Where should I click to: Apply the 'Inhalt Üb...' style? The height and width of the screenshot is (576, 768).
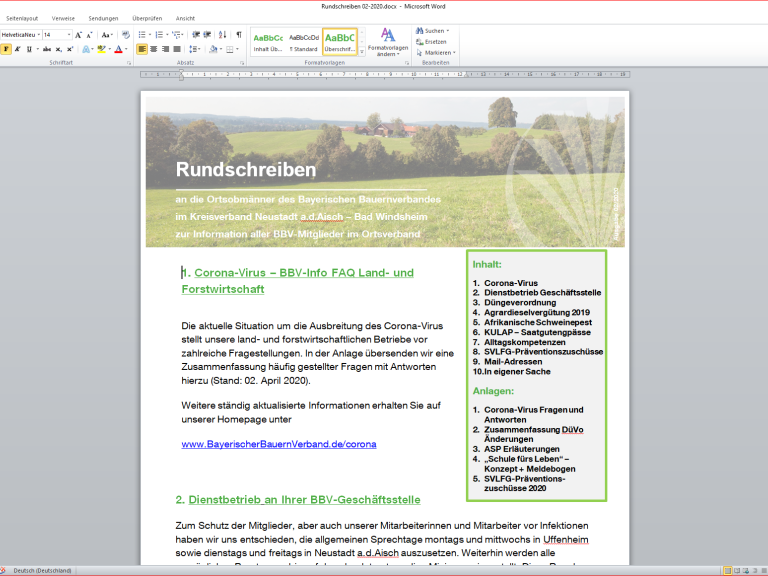pyautogui.click(x=268, y=42)
